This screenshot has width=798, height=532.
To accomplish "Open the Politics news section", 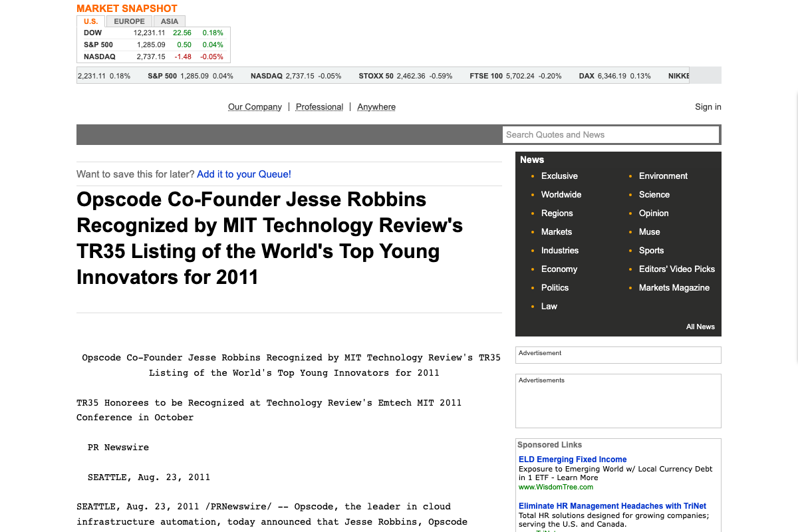I will (555, 287).
